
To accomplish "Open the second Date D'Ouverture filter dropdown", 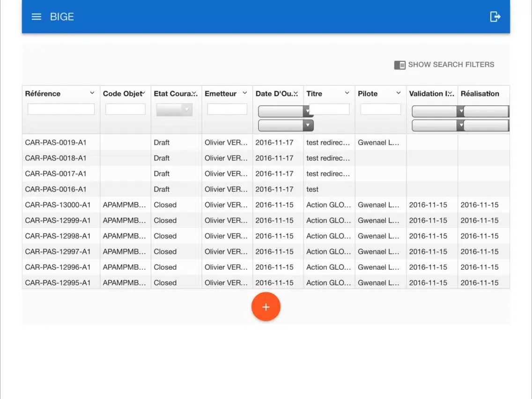I will click(308, 126).
